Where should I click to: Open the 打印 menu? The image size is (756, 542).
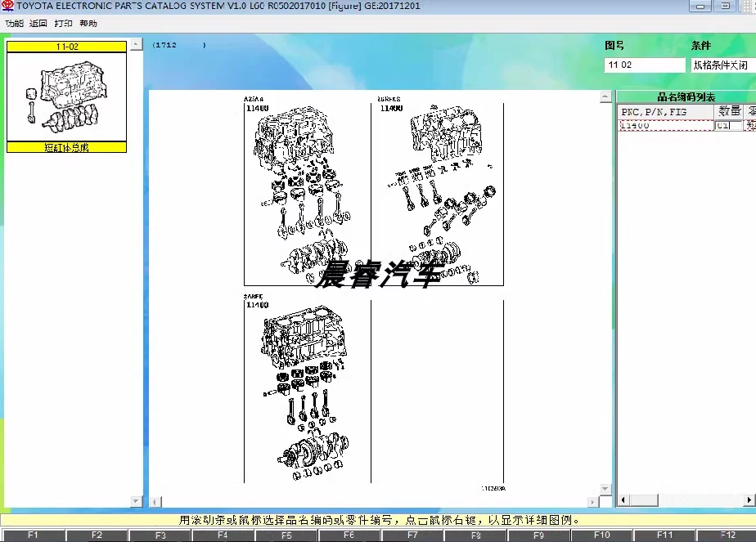pos(63,23)
